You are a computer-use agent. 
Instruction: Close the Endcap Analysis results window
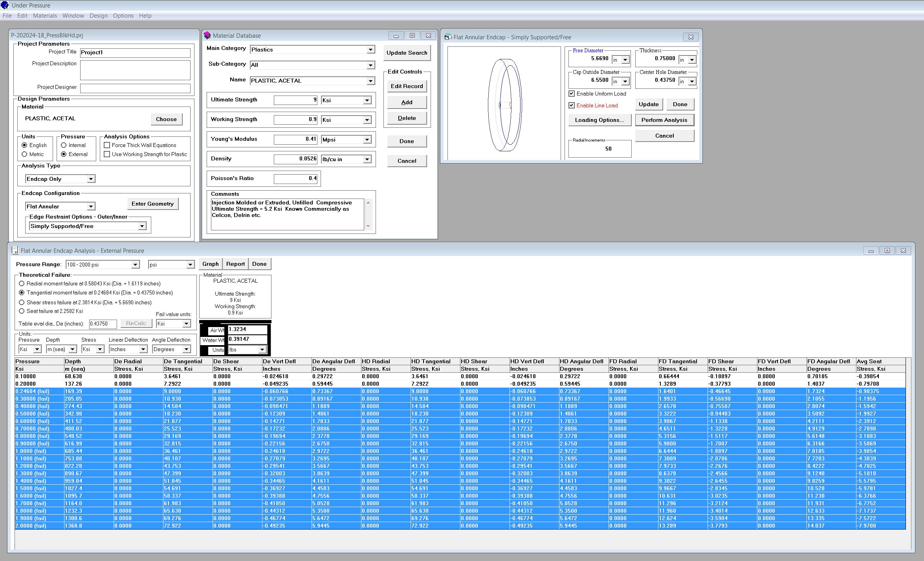click(903, 250)
